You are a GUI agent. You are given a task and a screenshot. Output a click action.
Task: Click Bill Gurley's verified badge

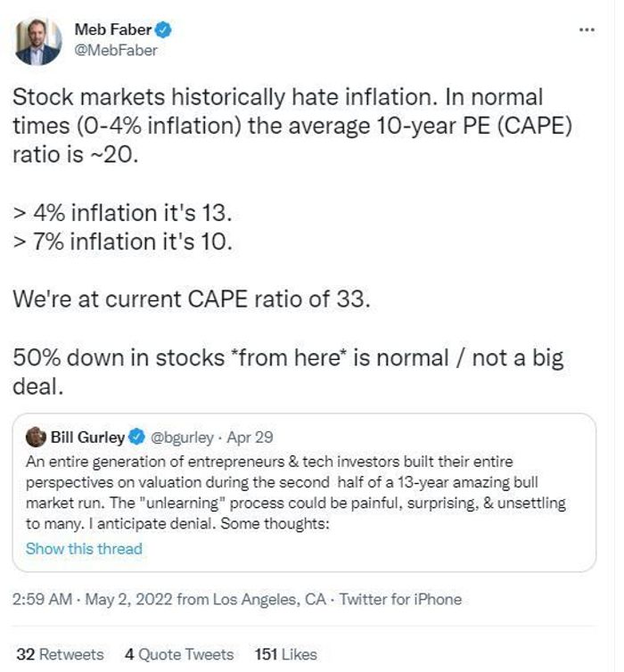137,437
